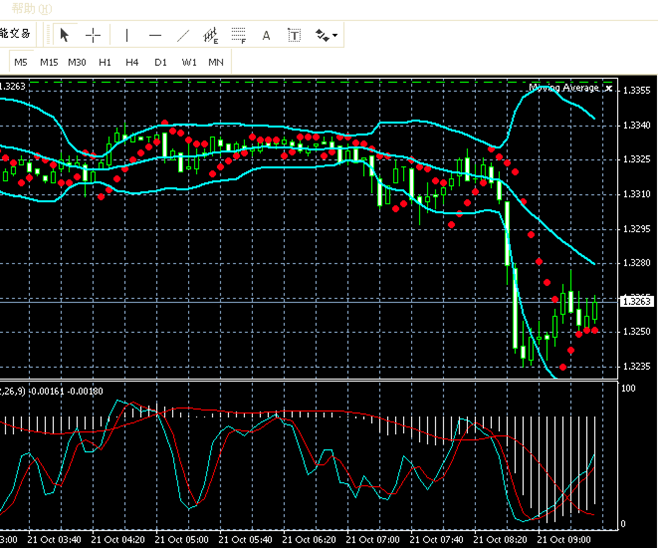Close the Moving Average label
The width and height of the screenshot is (658, 548).
[609, 88]
